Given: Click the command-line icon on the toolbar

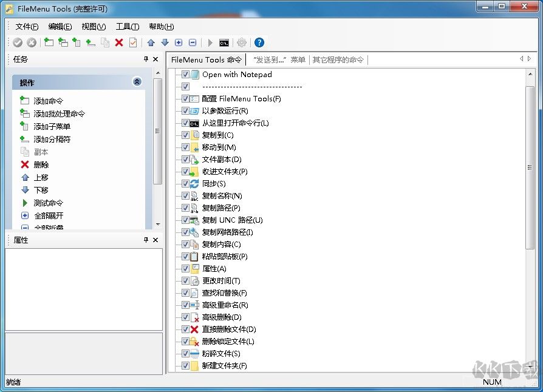Looking at the screenshot, I should click(x=224, y=42).
